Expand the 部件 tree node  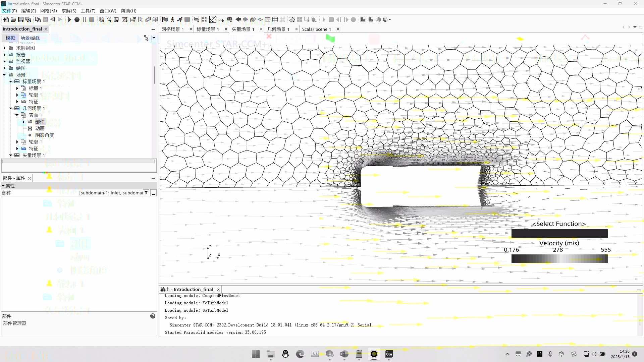tap(23, 122)
